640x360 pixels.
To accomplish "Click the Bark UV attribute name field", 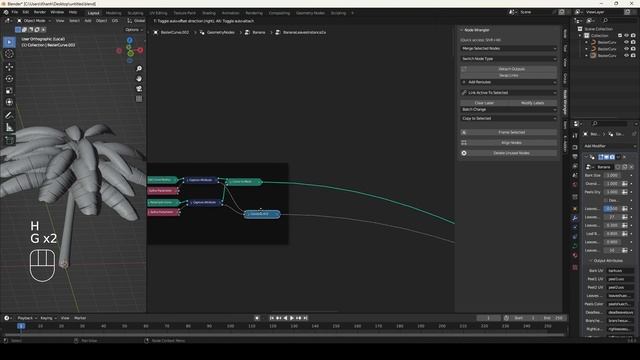I will [x=620, y=271].
